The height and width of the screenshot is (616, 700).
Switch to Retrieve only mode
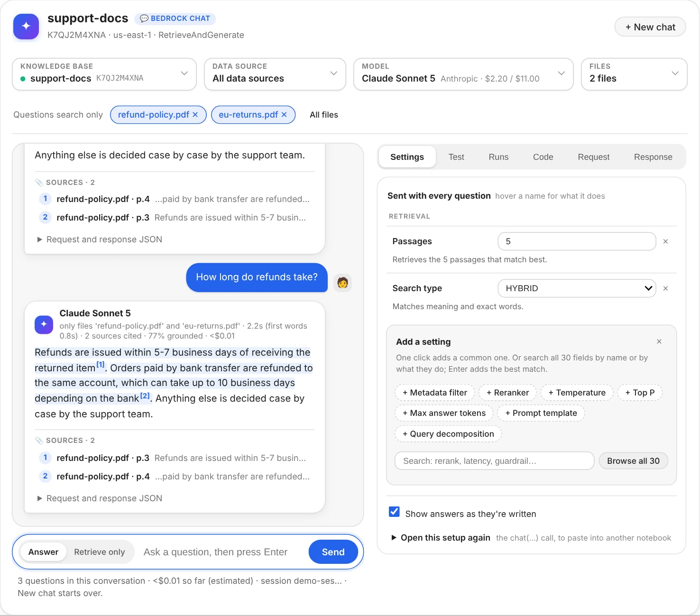click(x=100, y=552)
